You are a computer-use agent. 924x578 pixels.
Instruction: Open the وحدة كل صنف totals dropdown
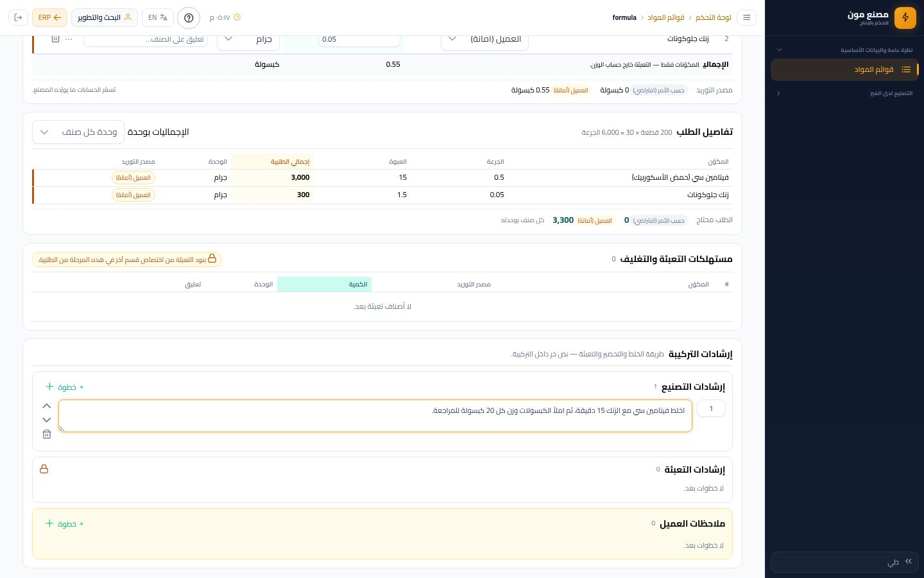[x=78, y=132]
